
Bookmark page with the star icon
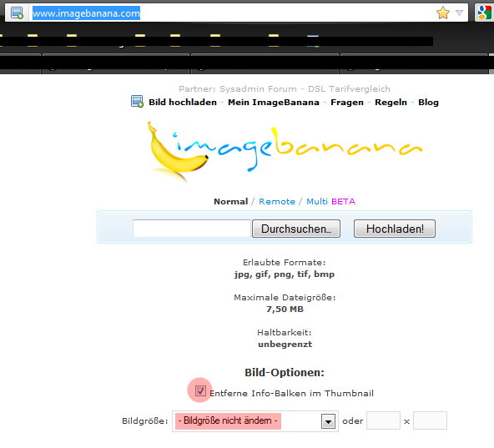[443, 13]
